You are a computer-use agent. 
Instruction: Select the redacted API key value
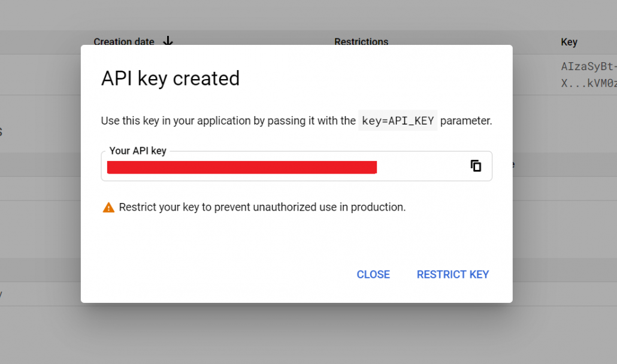(242, 167)
